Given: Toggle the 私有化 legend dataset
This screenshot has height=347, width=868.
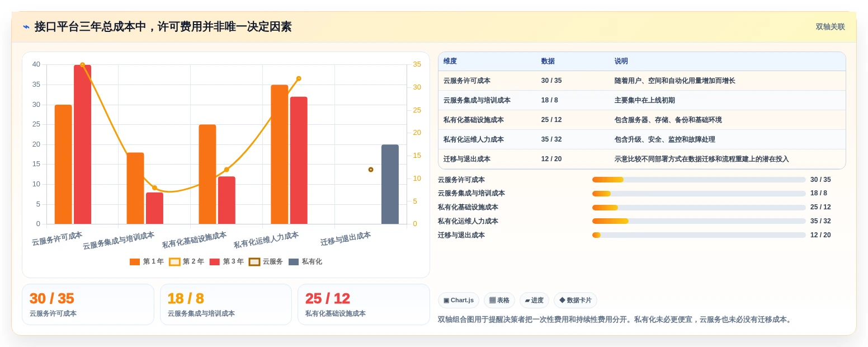Looking at the screenshot, I should [305, 261].
